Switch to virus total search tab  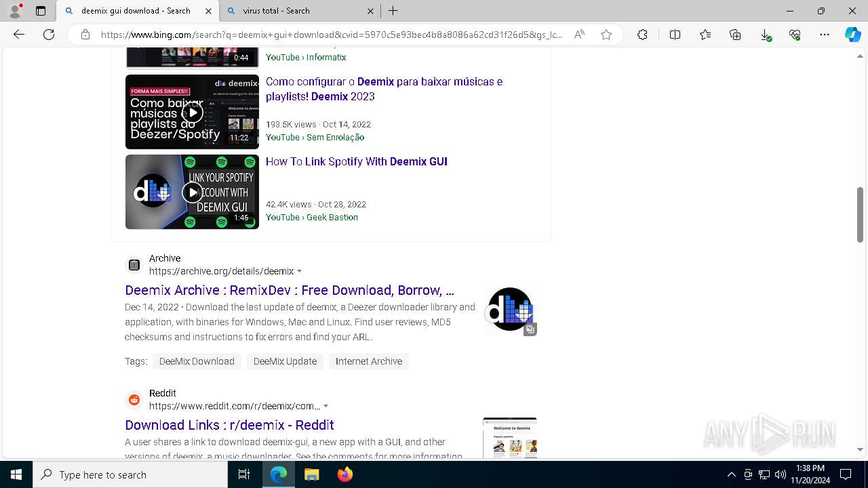[x=300, y=11]
